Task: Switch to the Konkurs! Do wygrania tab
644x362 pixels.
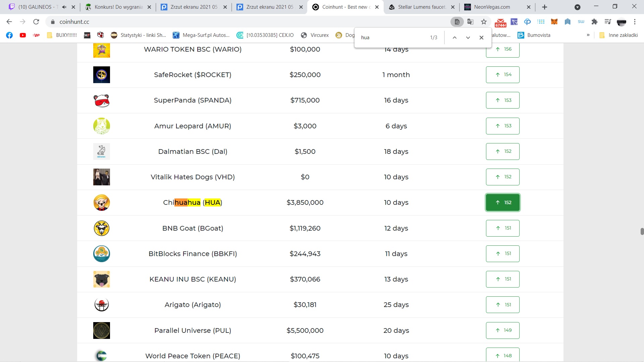Action: click(119, 7)
